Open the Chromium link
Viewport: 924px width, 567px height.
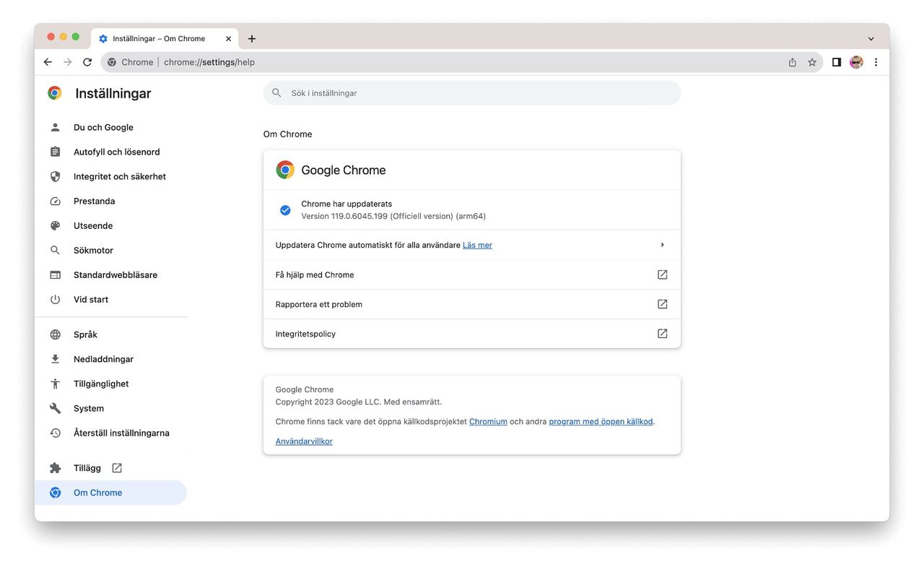pos(488,421)
